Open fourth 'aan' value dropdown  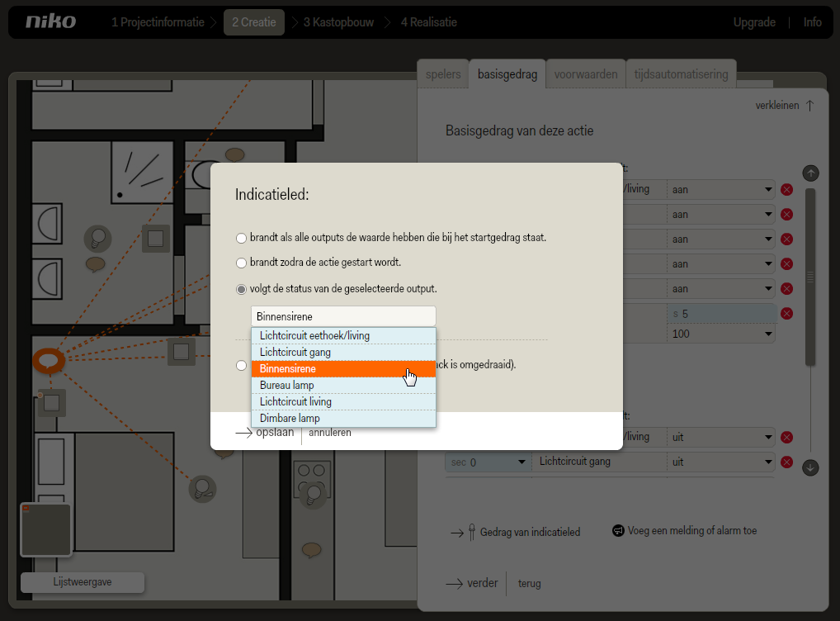[721, 264]
